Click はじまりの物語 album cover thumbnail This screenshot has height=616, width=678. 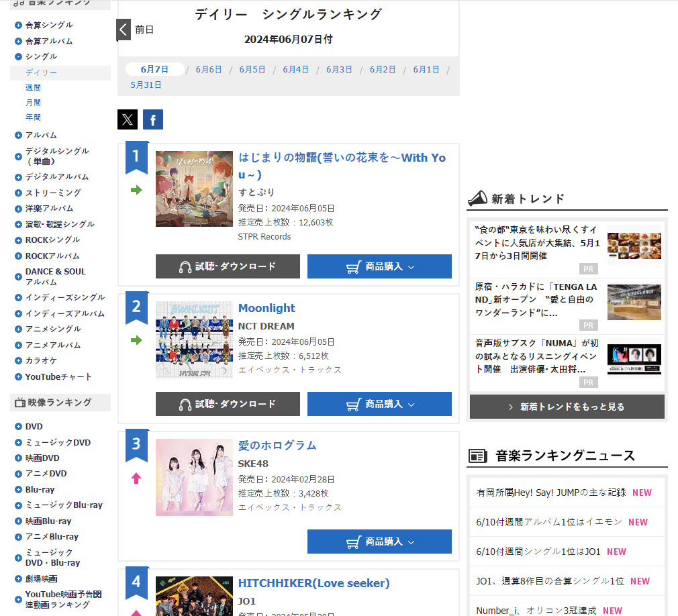click(194, 189)
